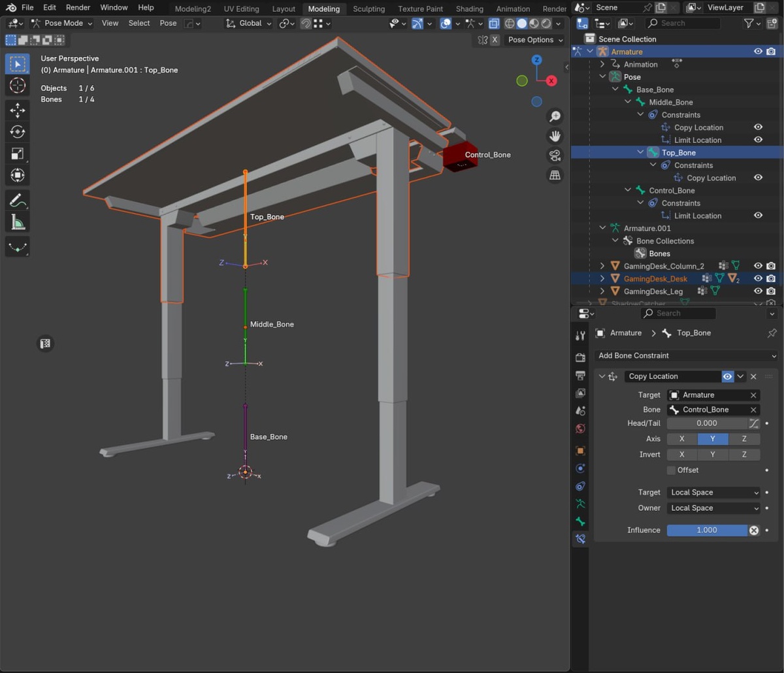Select the Rotate tool
This screenshot has height=673, width=784.
[18, 132]
